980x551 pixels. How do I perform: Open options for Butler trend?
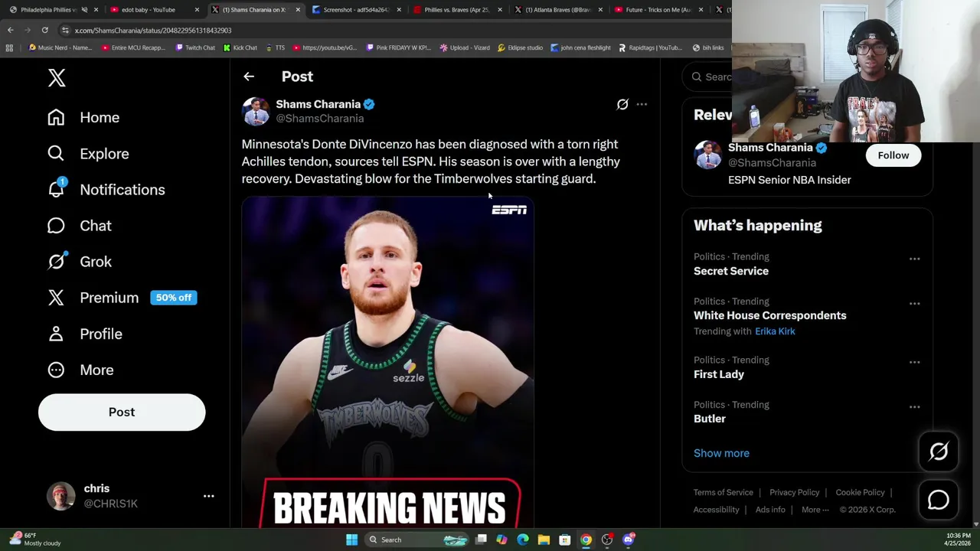tap(914, 407)
